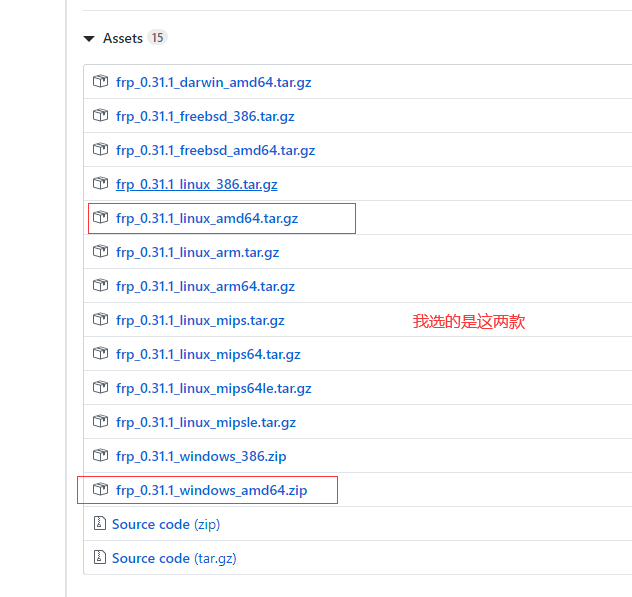The width and height of the screenshot is (632, 597).
Task: Click package icon beside windows_386.zip asset
Action: tap(100, 455)
